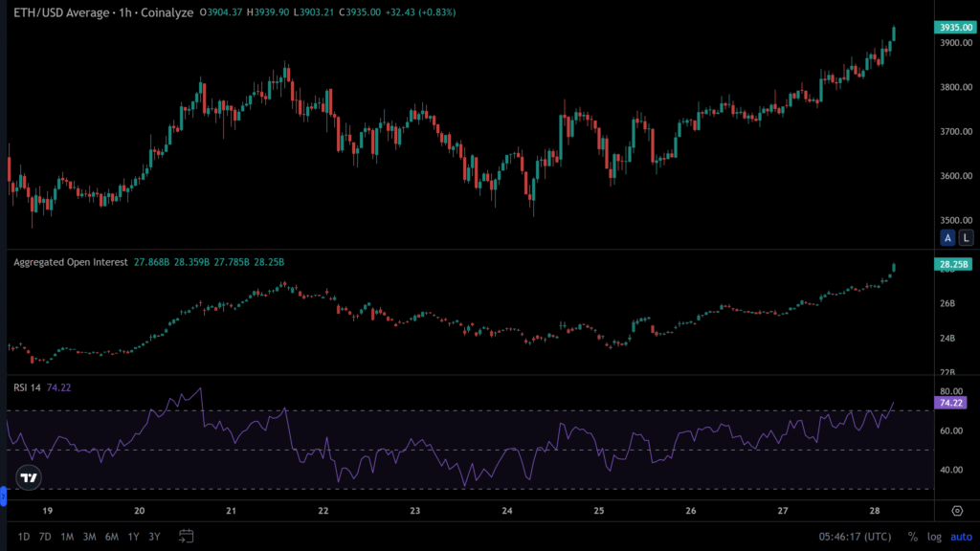Open the go-to-date calendar icon
The image size is (980, 551).
pos(186,536)
